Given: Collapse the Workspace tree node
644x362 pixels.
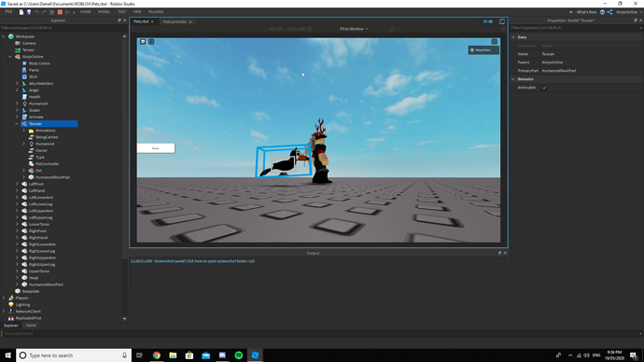Looking at the screenshot, I should tap(4, 36).
